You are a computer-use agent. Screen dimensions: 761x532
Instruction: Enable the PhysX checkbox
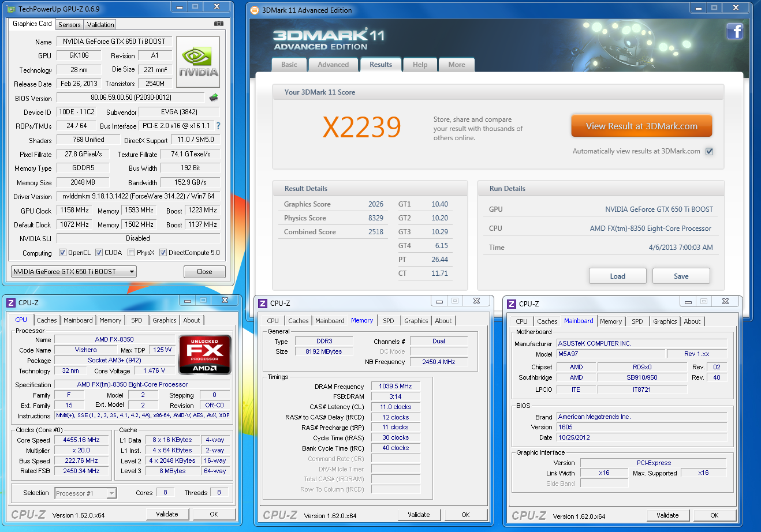[131, 253]
